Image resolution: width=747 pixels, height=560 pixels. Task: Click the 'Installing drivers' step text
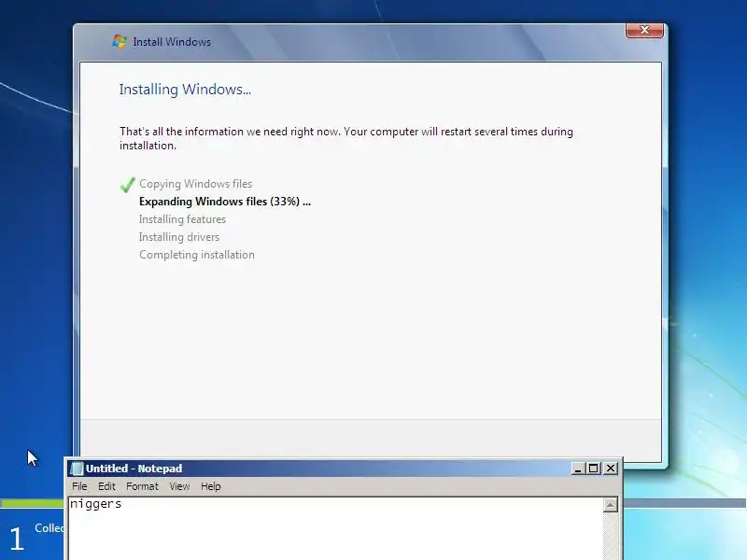(x=179, y=237)
